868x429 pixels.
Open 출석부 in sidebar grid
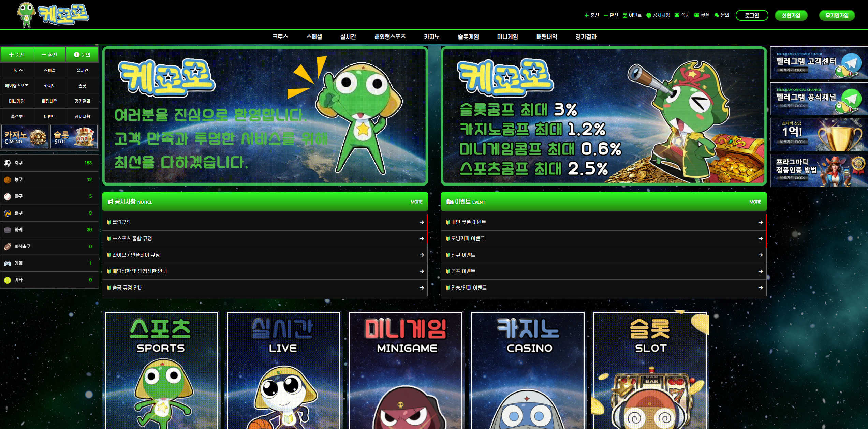(17, 117)
